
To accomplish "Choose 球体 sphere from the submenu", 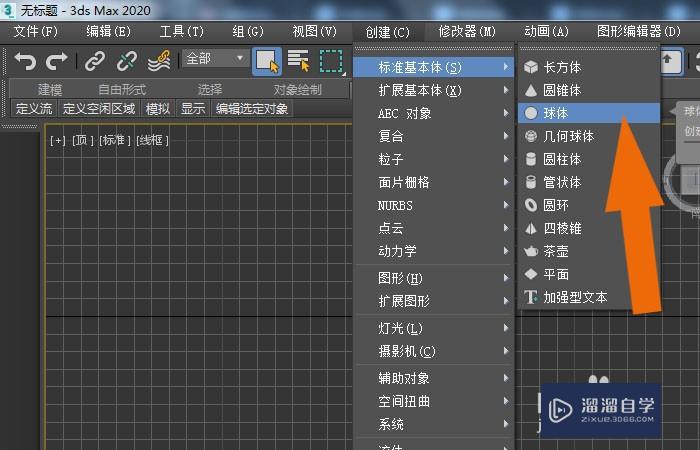I will (x=588, y=113).
